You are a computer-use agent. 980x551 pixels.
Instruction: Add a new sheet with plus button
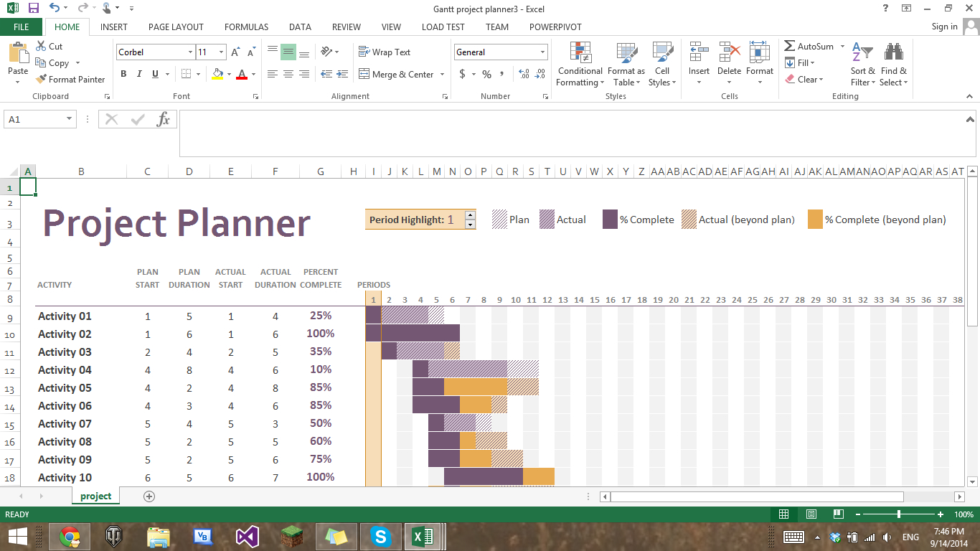coord(149,496)
